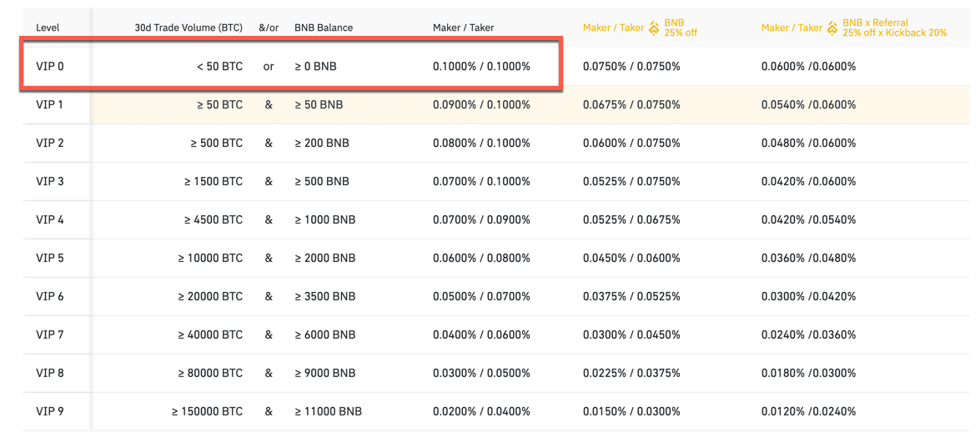
Task: Select the VIP 9 level label
Action: point(50,411)
